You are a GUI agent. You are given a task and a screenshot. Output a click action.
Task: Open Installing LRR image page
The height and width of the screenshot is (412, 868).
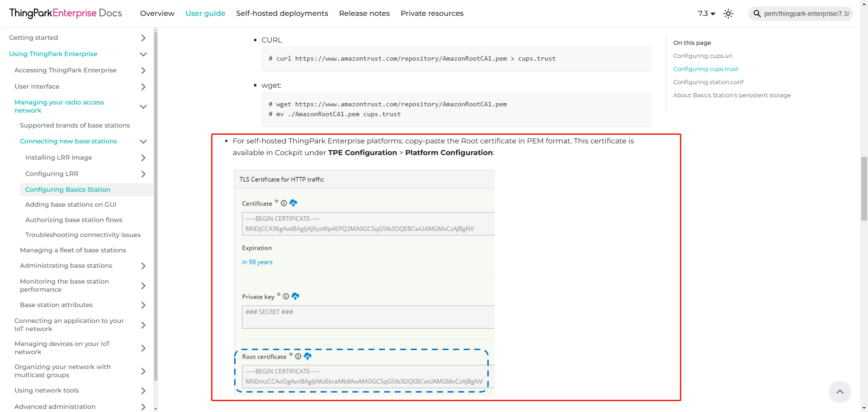click(x=59, y=157)
